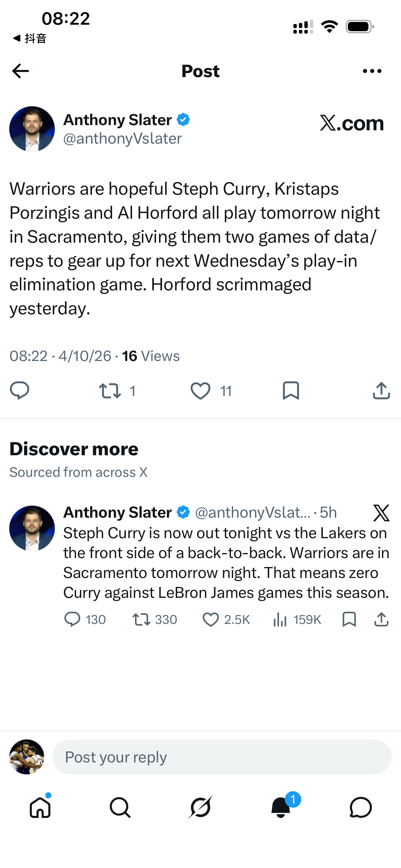401x868 pixels.
Task: Open the three-dot more options menu
Action: [x=372, y=71]
